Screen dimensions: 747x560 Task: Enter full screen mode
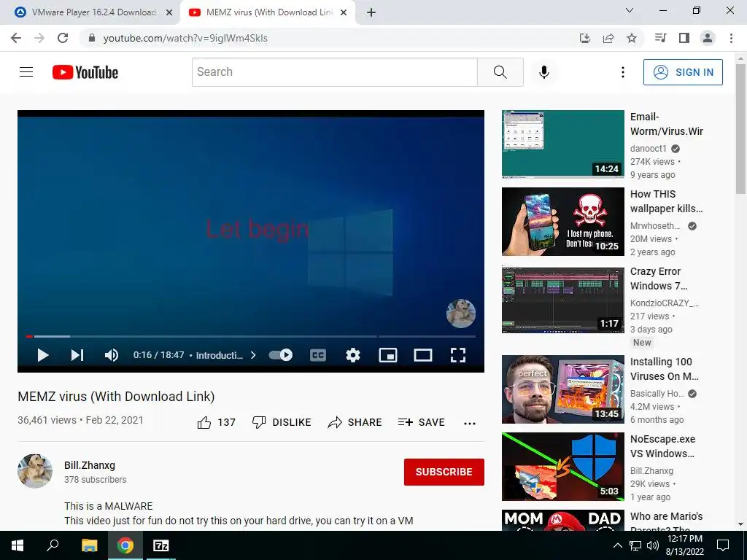click(458, 355)
